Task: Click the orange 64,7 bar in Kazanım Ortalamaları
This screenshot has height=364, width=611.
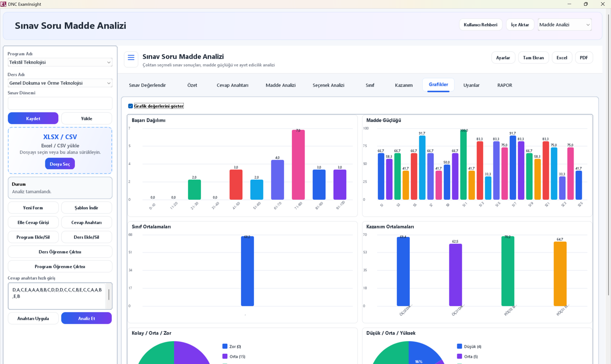Action: 560,274
